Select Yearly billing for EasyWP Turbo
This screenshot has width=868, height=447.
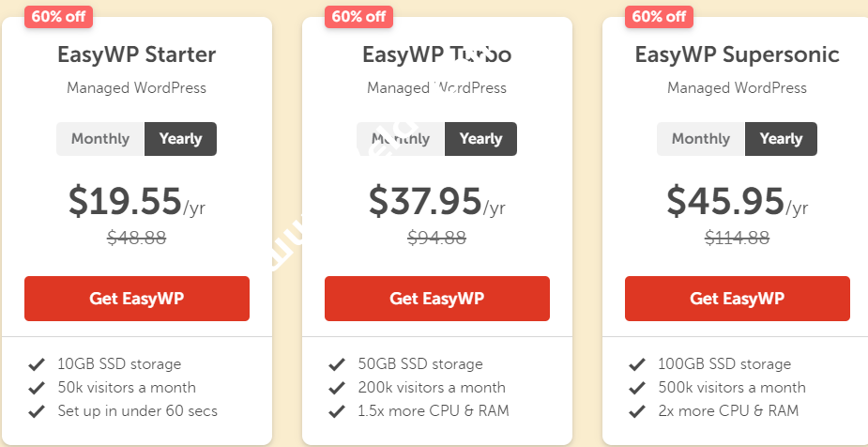pyautogui.click(x=480, y=139)
